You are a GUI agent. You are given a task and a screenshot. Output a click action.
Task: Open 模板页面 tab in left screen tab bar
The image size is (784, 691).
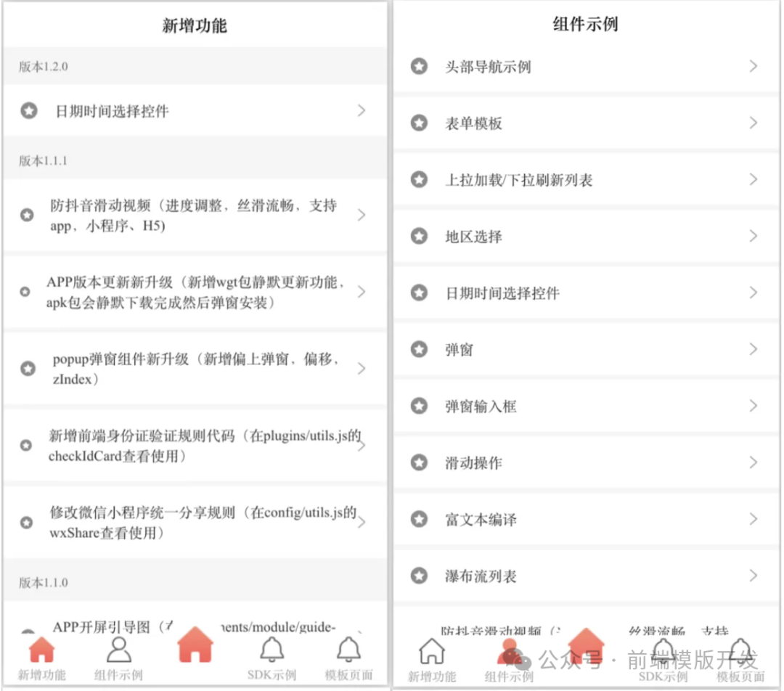click(349, 658)
